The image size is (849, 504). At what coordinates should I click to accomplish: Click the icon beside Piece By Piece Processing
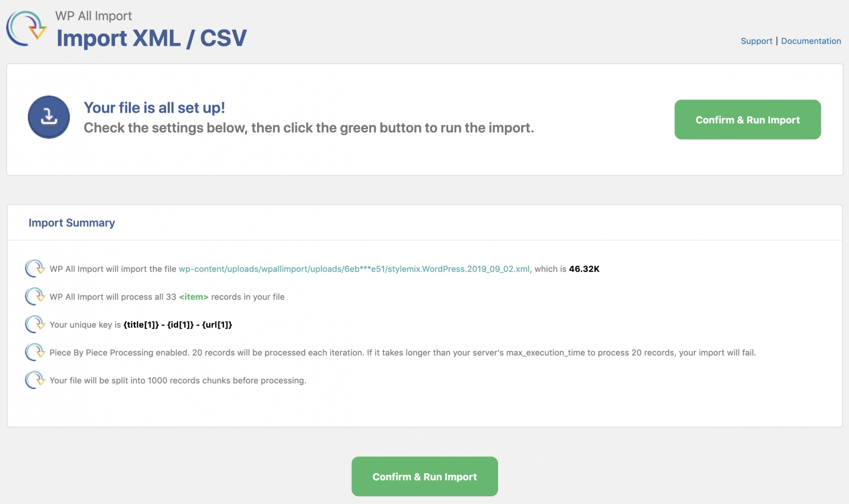[x=35, y=352]
